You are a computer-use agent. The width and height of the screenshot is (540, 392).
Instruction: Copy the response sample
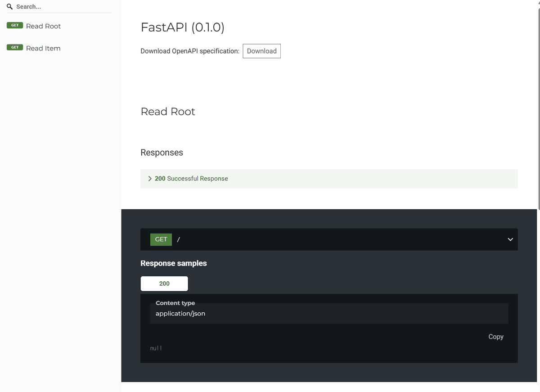495,337
